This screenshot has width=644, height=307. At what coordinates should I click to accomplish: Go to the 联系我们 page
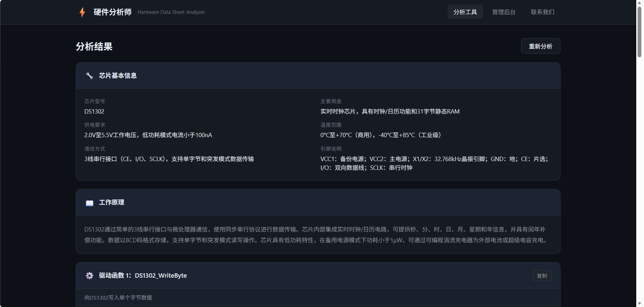pyautogui.click(x=542, y=12)
